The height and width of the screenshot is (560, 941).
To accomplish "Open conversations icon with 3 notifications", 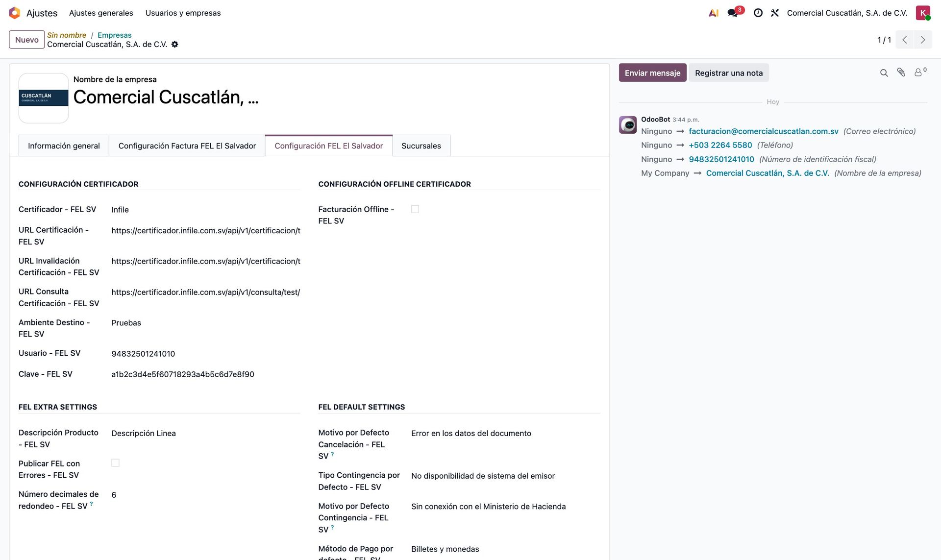I will 733,13.
